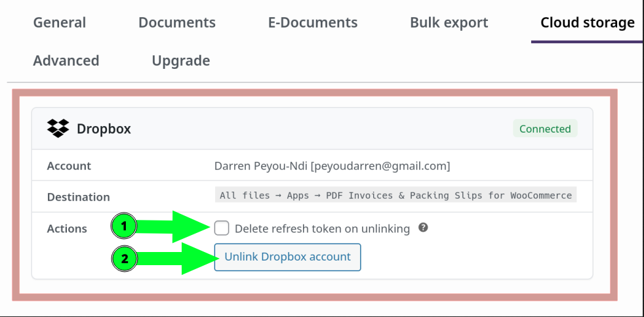Switch to the Documents tab

[x=177, y=22]
